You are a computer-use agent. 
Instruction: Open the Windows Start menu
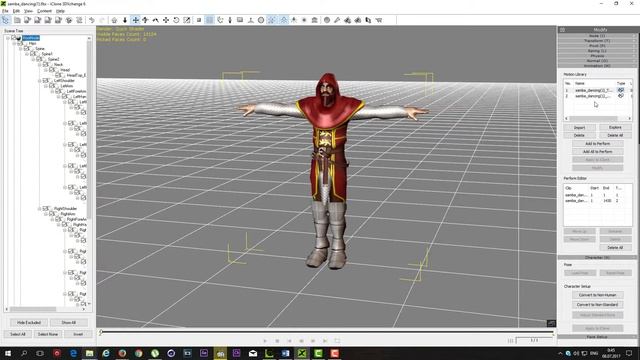point(8,353)
